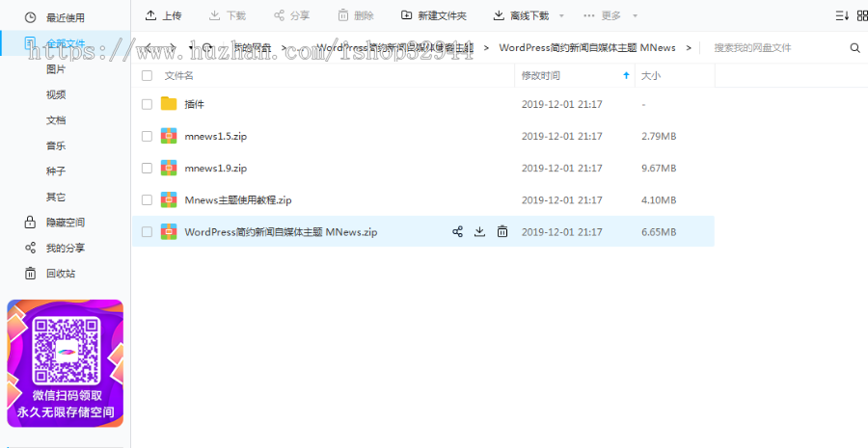Click the Mnews主题使用教程.zip archive icon
Image resolution: width=868 pixels, height=448 pixels.
click(169, 199)
